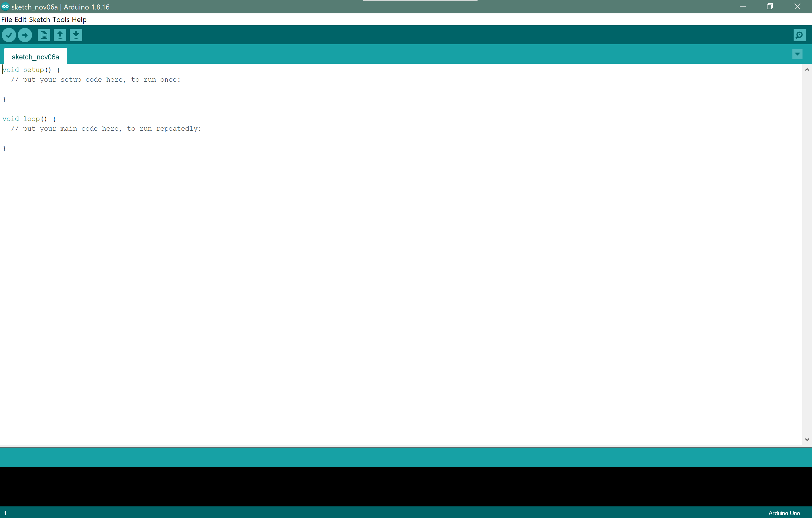
Task: Save the sketch with the Save icon
Action: click(76, 35)
